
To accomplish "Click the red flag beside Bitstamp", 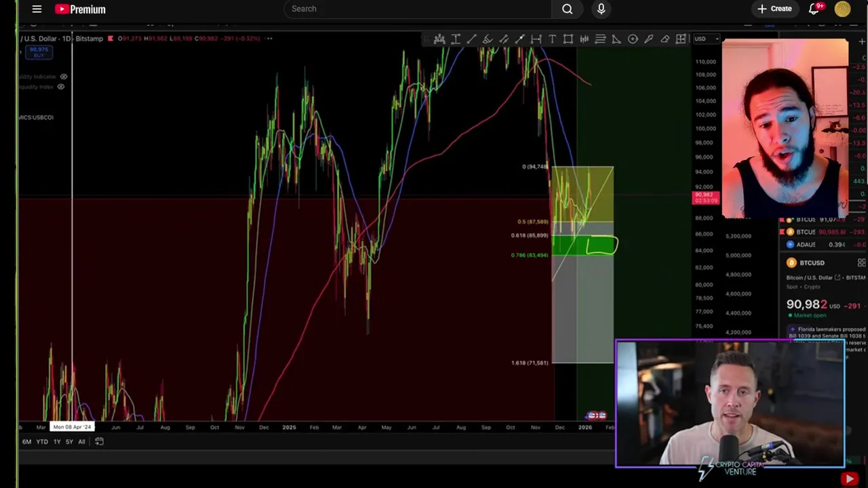I will pyautogui.click(x=111, y=39).
